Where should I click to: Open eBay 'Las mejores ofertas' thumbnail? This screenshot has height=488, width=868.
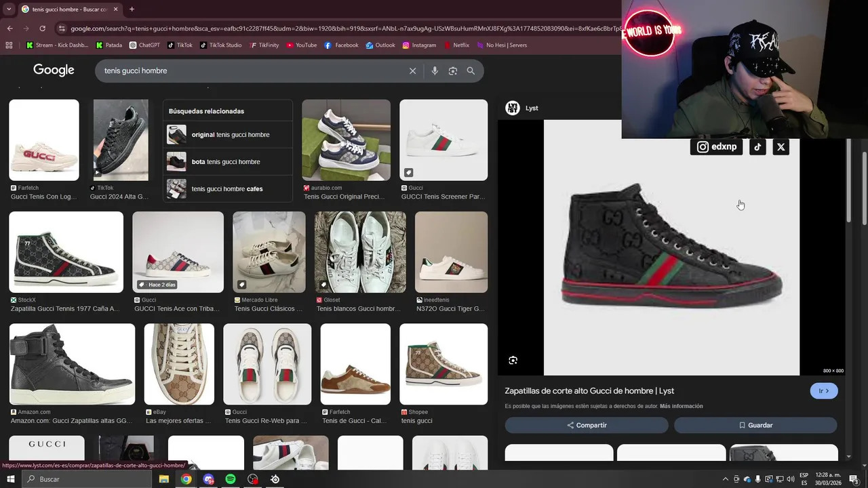click(179, 364)
